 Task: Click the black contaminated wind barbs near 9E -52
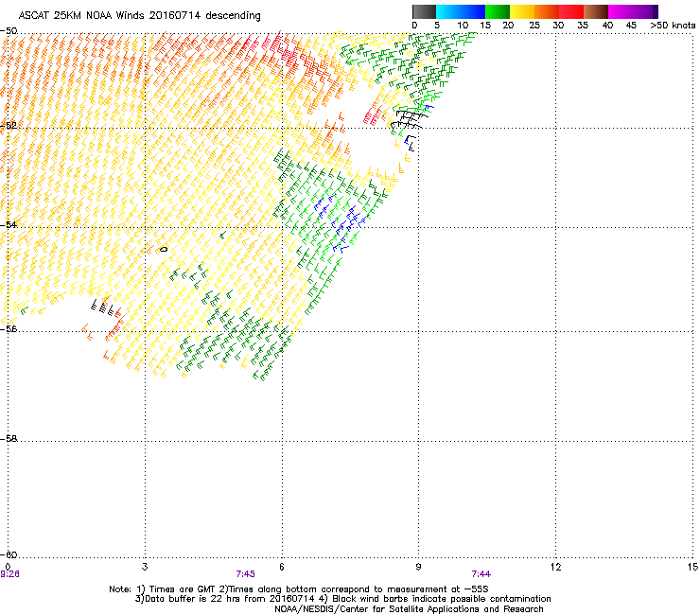(x=410, y=119)
